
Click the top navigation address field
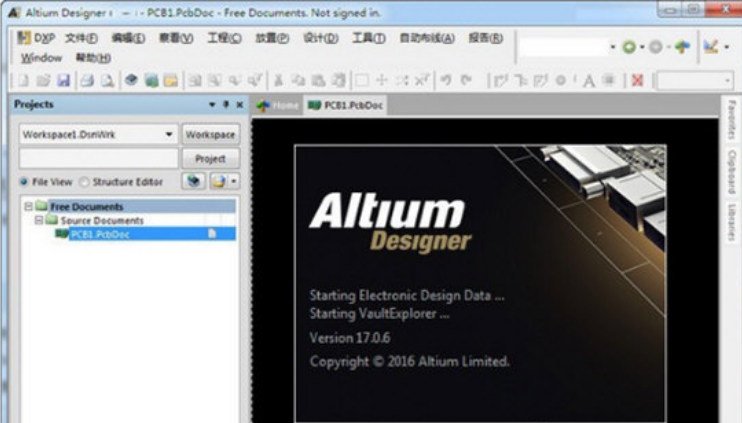coord(563,47)
